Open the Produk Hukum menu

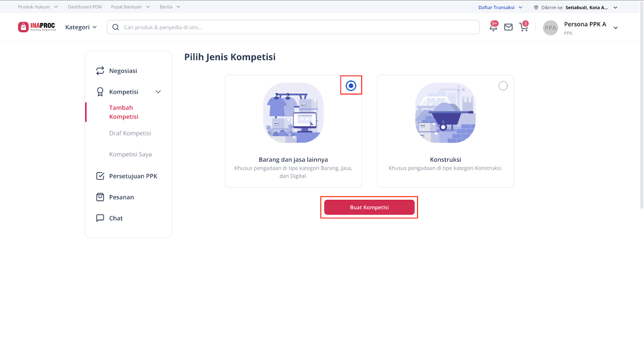(x=38, y=7)
